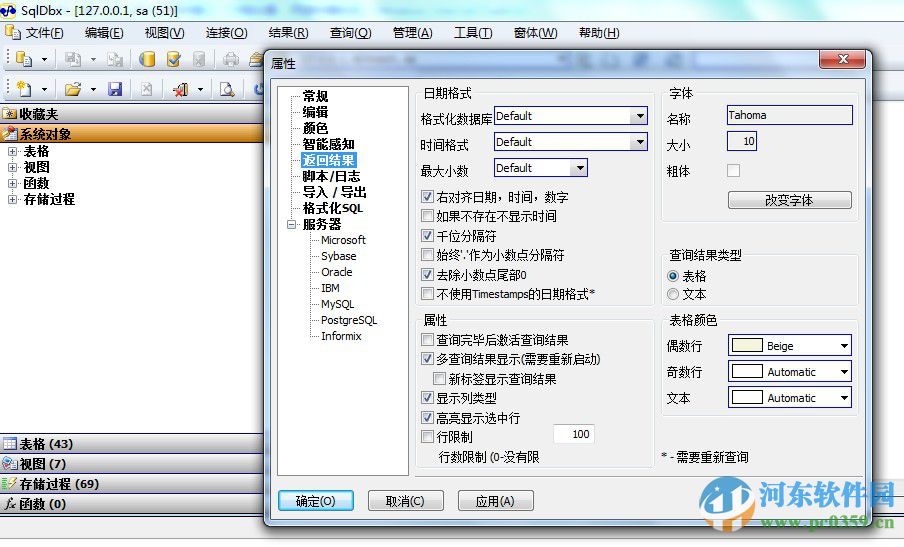The width and height of the screenshot is (904, 547).
Task: Toggle 右对齐日期，时间，数字 checkbox
Action: tap(427, 197)
